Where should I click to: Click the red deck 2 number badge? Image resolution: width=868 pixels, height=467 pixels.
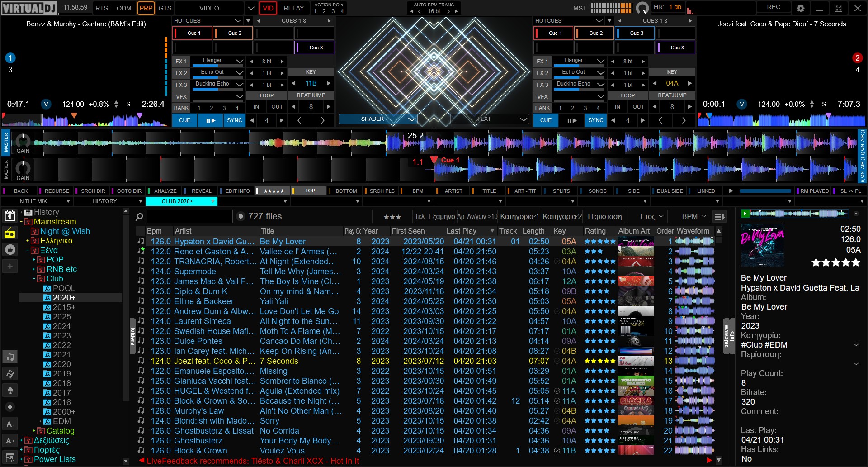point(857,58)
